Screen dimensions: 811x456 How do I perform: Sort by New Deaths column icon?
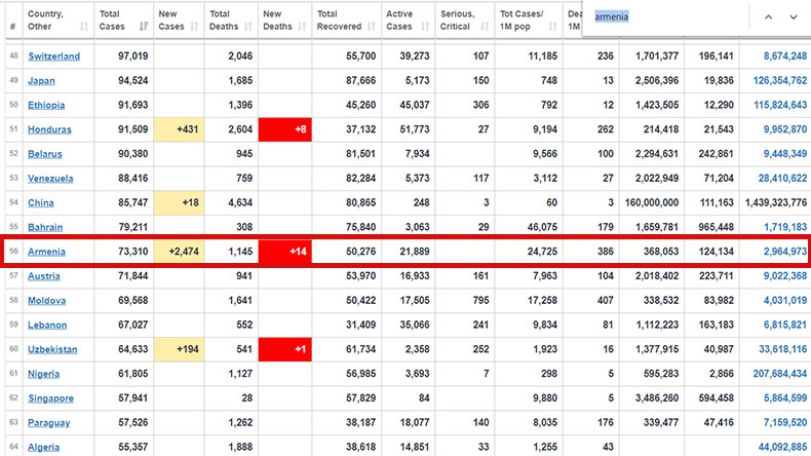point(302,26)
